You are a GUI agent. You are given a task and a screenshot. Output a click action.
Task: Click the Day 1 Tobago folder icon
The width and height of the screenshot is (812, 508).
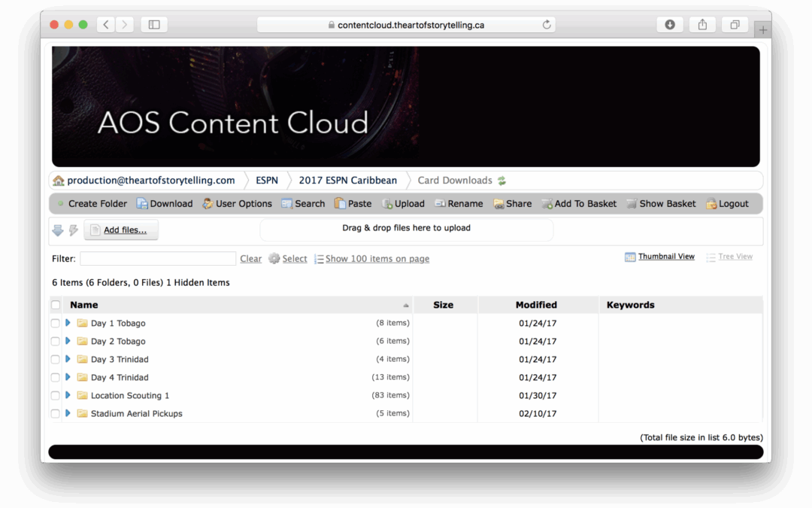(x=82, y=323)
